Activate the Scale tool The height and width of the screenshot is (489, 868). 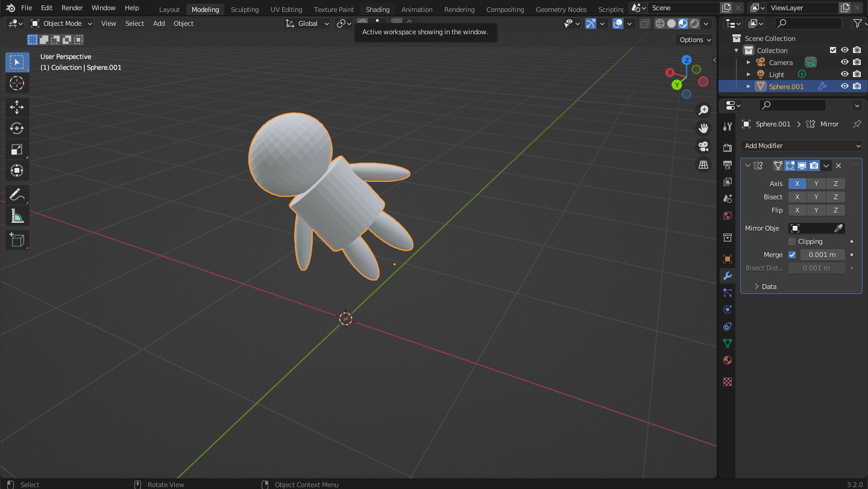click(17, 149)
